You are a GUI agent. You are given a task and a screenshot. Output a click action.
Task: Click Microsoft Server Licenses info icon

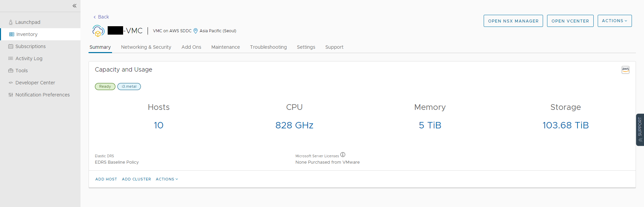(343, 155)
